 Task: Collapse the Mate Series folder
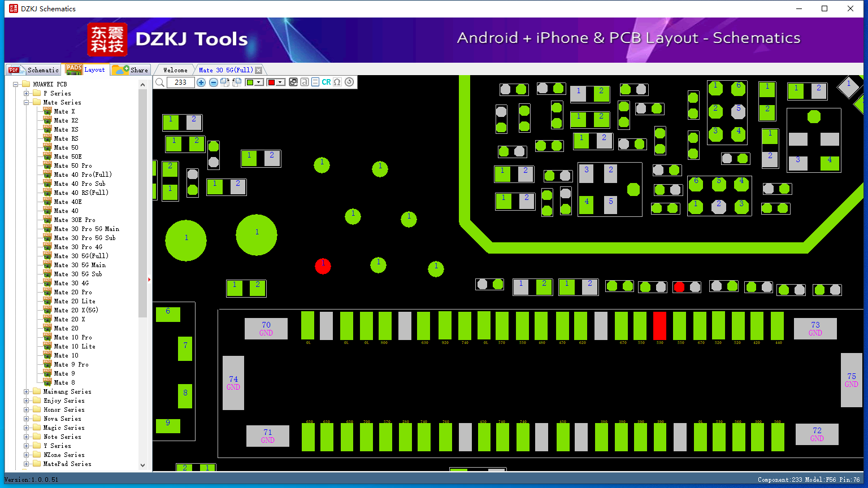(x=26, y=102)
